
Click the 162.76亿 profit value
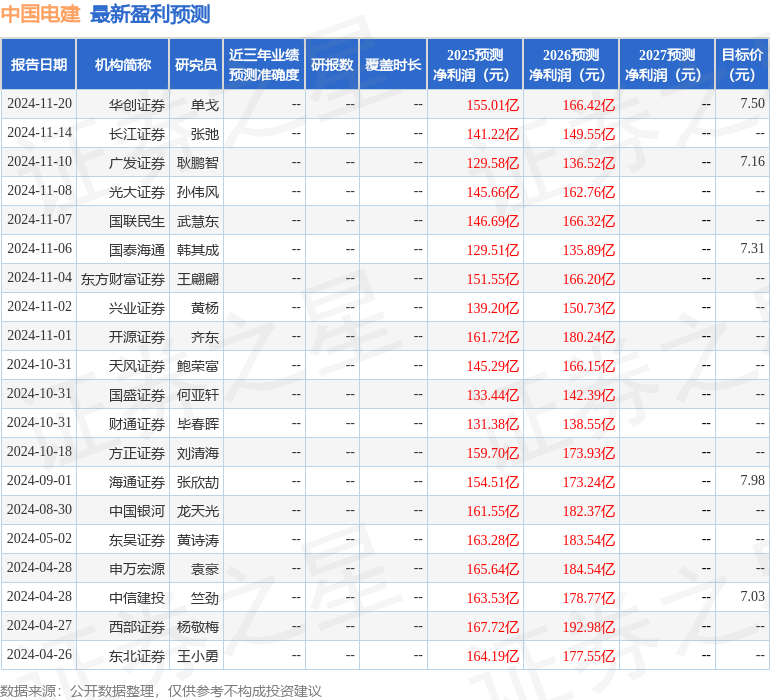point(588,192)
